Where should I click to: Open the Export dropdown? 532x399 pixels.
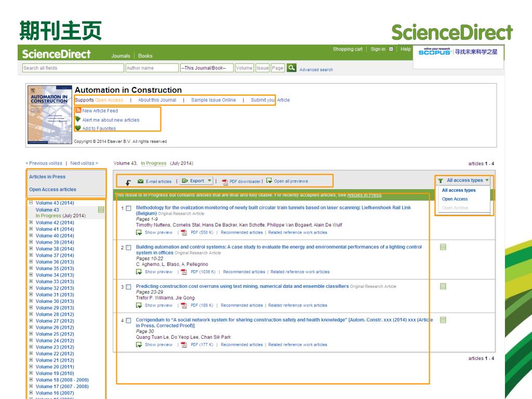click(x=197, y=181)
